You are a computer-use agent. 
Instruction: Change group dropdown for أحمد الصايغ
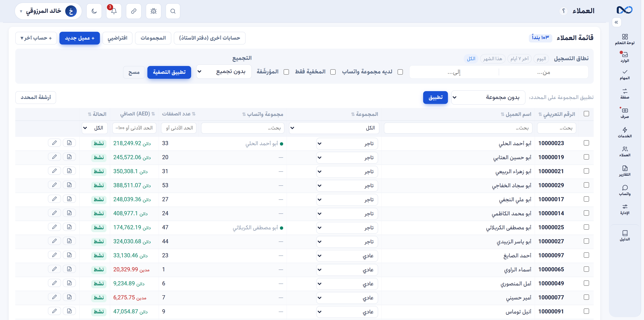(347, 256)
